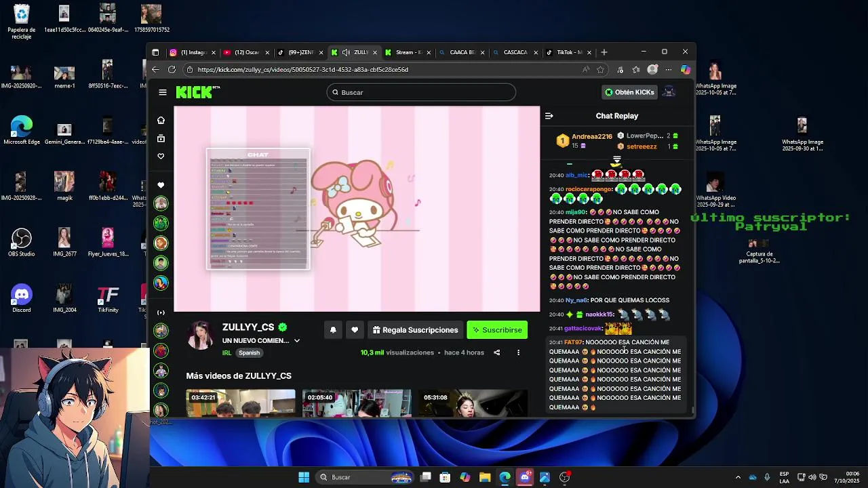The width and height of the screenshot is (868, 488).
Task: Click the Windows taskbar Buscar search box
Action: [365, 477]
